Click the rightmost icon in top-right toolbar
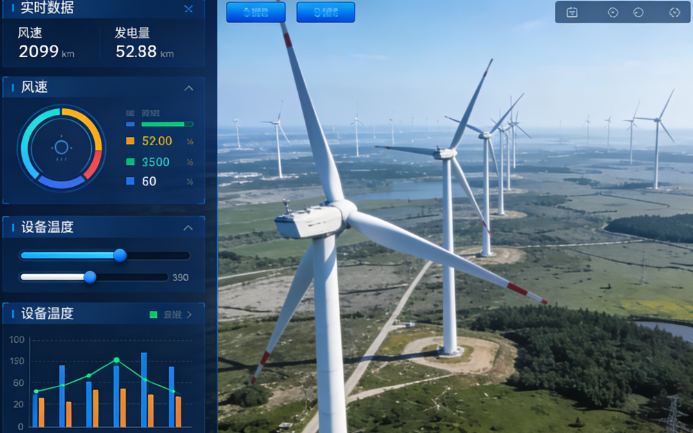This screenshot has height=433, width=693. point(674,13)
